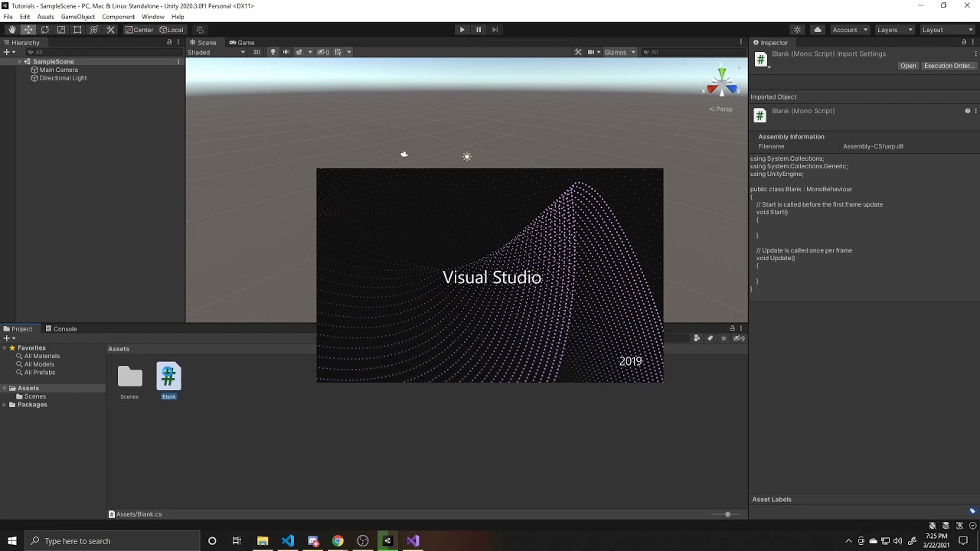Expand the Packages folder

5,404
